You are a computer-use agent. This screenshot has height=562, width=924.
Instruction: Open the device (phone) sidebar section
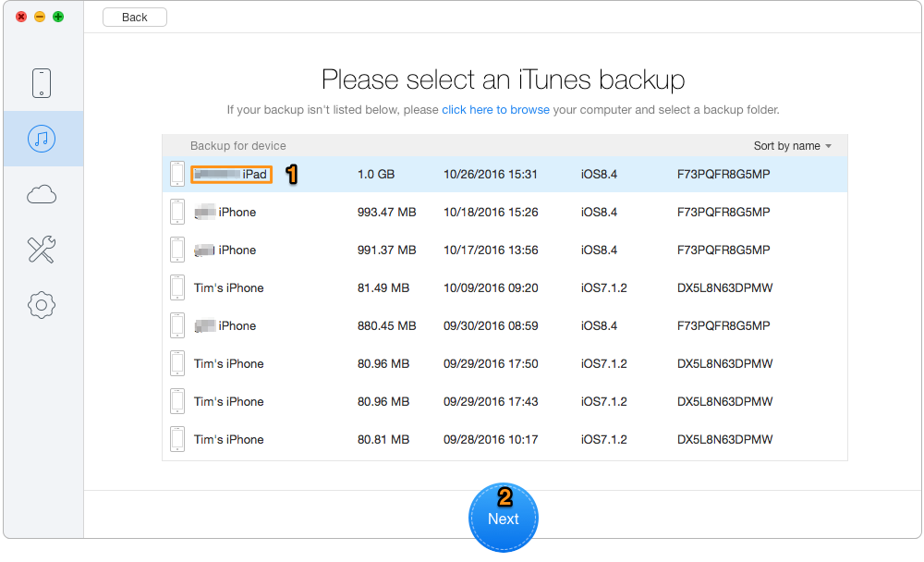(x=42, y=82)
